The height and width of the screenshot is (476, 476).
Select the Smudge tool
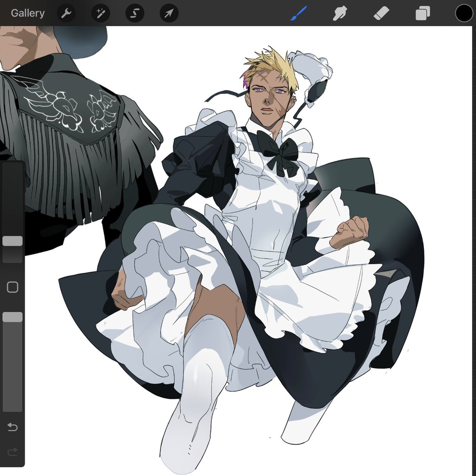pyautogui.click(x=340, y=13)
